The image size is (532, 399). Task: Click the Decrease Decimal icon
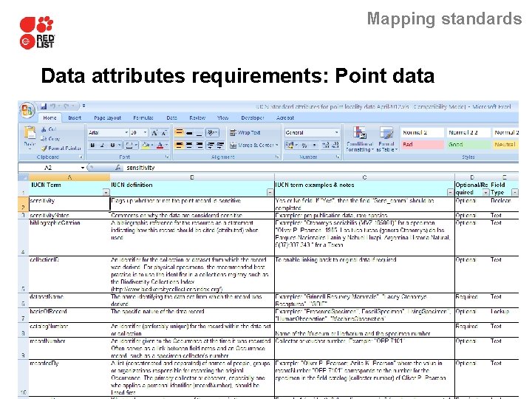[335, 146]
